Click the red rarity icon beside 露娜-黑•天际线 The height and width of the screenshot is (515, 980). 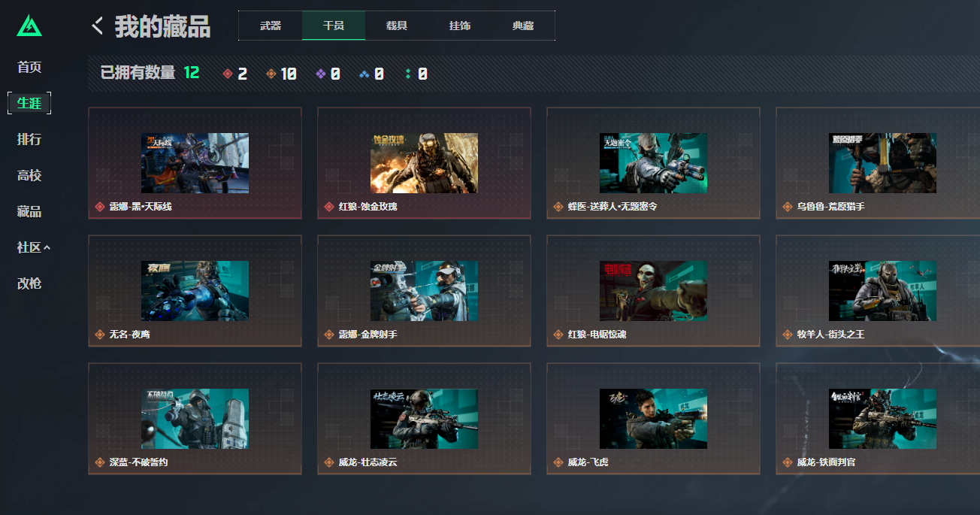pos(100,207)
